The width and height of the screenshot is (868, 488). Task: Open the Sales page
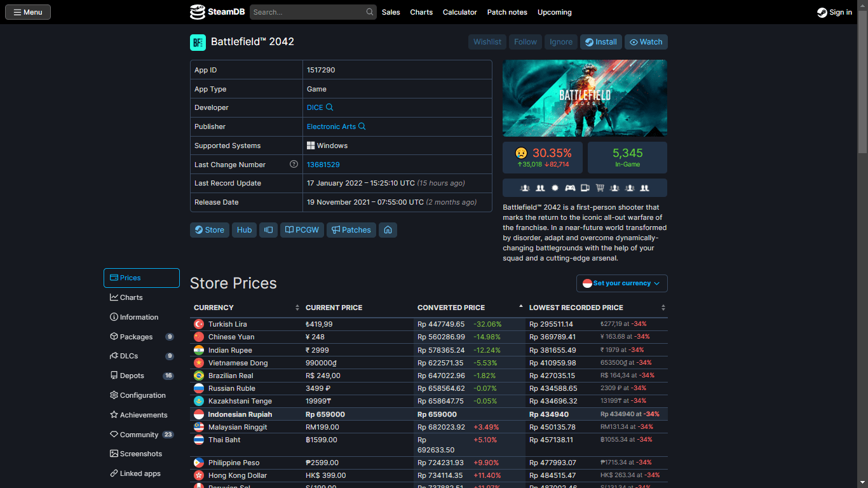(x=391, y=12)
